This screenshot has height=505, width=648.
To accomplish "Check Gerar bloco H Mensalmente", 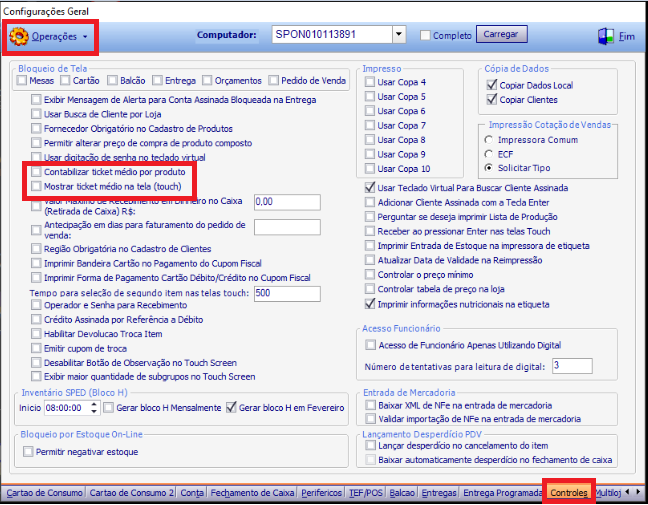I will pyautogui.click(x=109, y=407).
